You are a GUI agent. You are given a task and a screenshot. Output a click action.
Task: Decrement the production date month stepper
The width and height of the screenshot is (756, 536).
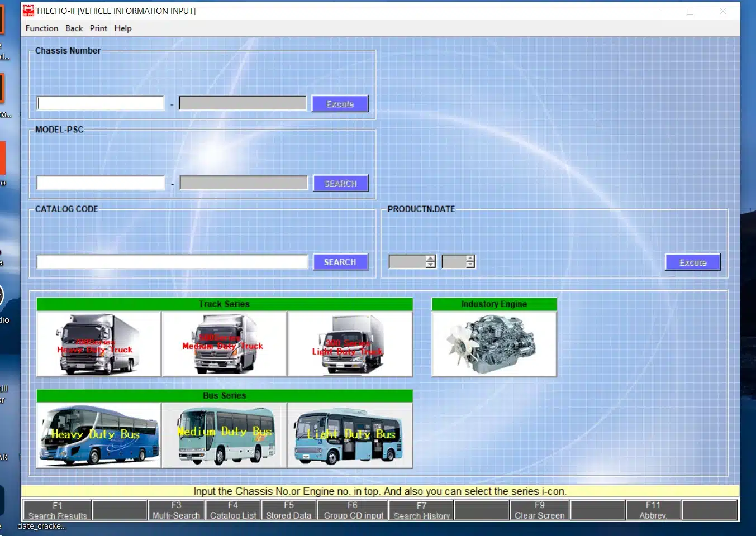pyautogui.click(x=471, y=265)
